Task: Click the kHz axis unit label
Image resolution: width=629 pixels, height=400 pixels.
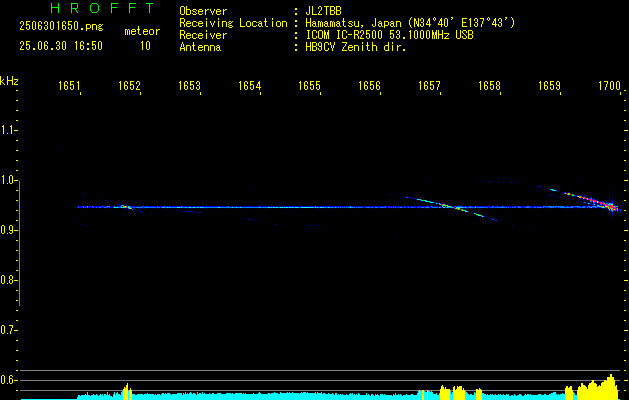Action: (x=9, y=81)
